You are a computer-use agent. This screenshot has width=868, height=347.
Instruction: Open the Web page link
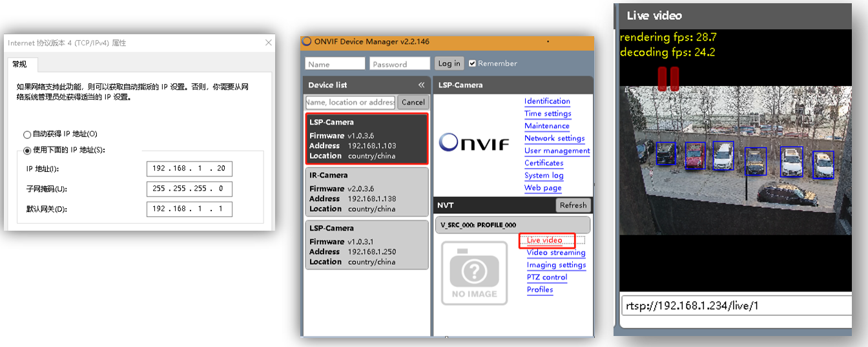tap(542, 187)
